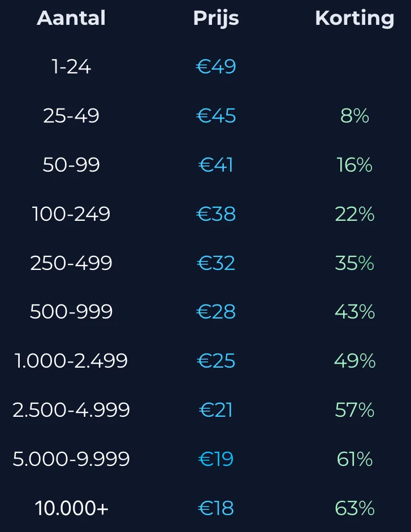Click the Aantal column header

pos(71,18)
